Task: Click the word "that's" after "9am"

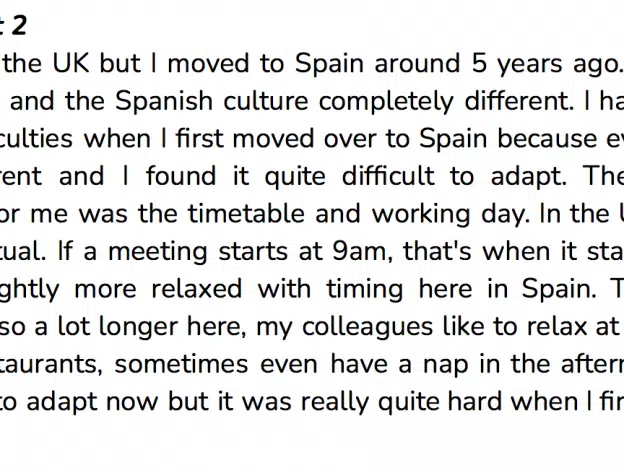Action: [437, 251]
